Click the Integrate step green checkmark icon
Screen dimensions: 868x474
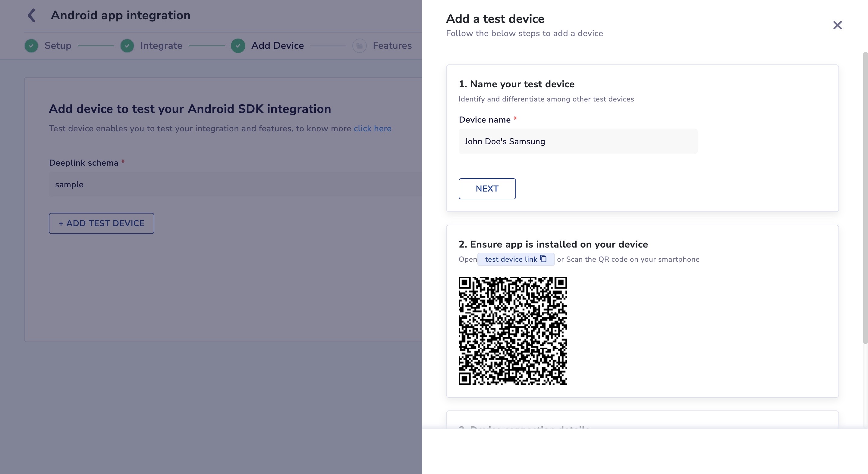[x=127, y=46]
